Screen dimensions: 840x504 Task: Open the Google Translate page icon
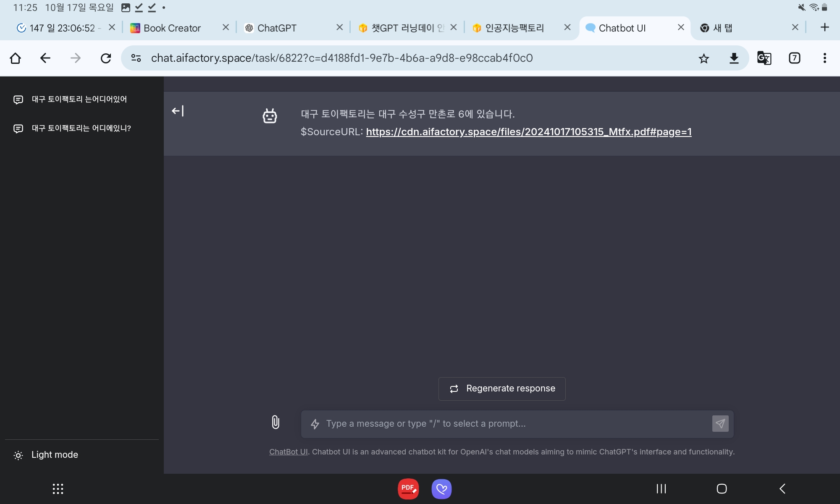(764, 58)
